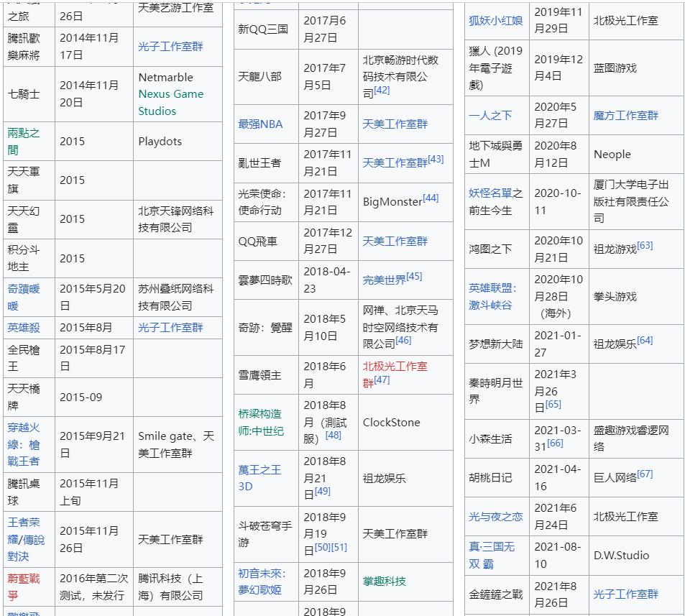This screenshot has height=616, width=685.
Task: Open the 奇蹟暖暖 link
Action: (24, 297)
